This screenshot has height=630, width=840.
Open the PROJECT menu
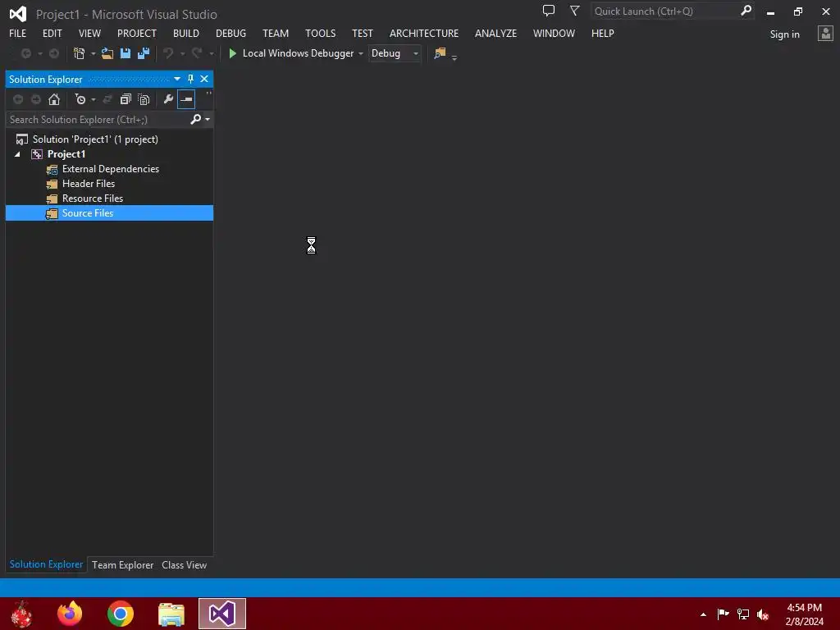pos(137,33)
